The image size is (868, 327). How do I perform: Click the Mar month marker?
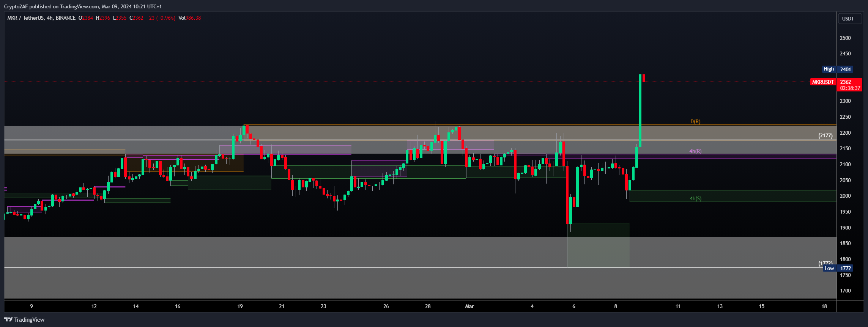[x=469, y=307]
